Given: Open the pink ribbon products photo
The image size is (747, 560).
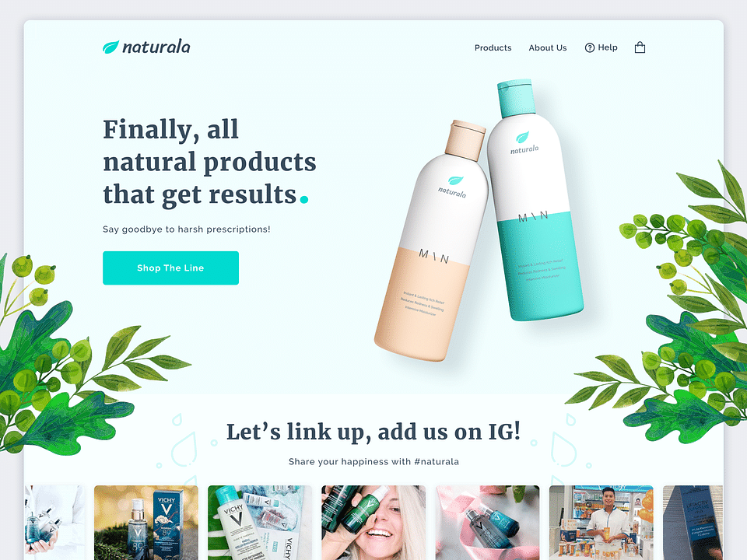Looking at the screenshot, I should (487, 523).
